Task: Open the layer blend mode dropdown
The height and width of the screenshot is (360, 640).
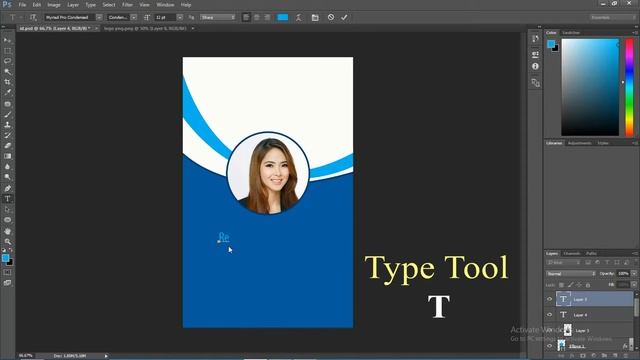Action: click(x=571, y=273)
